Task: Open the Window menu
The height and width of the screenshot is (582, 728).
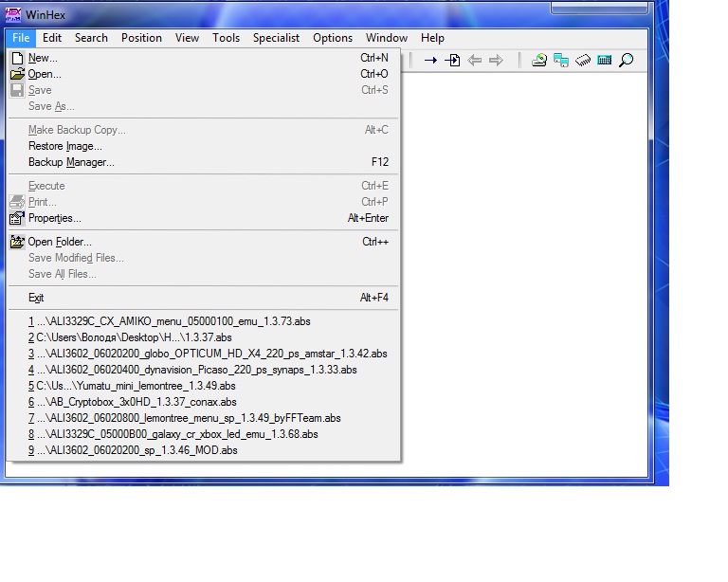Action: pyautogui.click(x=387, y=38)
